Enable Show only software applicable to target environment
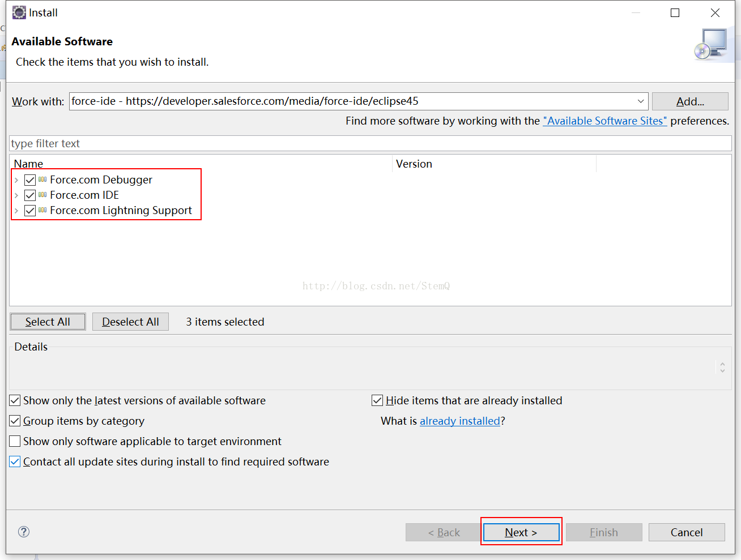The height and width of the screenshot is (560, 741). [x=15, y=442]
